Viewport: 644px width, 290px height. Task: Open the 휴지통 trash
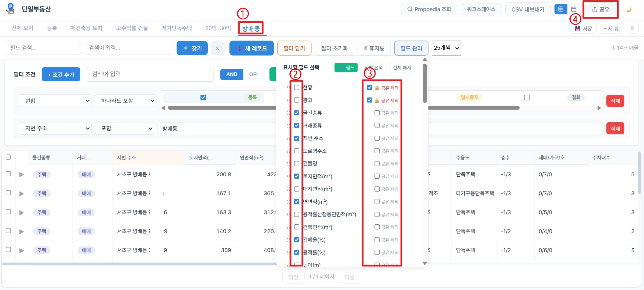click(x=374, y=48)
